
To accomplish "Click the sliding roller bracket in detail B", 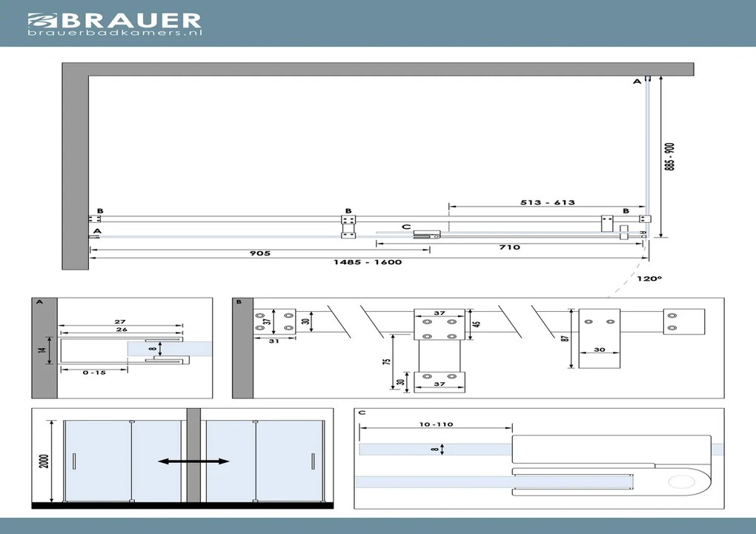I will pyautogui.click(x=441, y=326).
